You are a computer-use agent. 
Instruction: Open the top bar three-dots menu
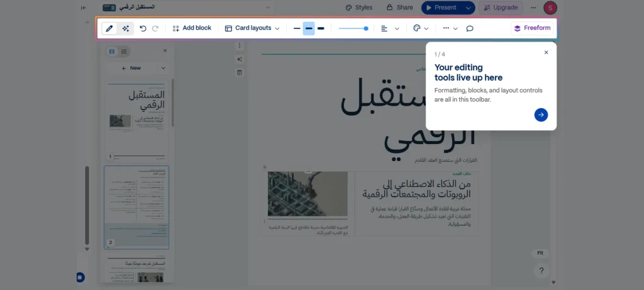[x=533, y=8]
